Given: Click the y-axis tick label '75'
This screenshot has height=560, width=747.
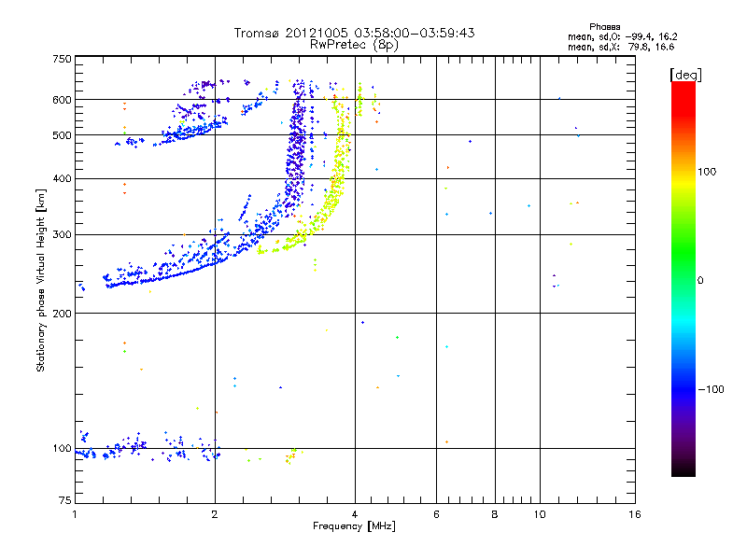Looking at the screenshot, I should coord(65,500).
